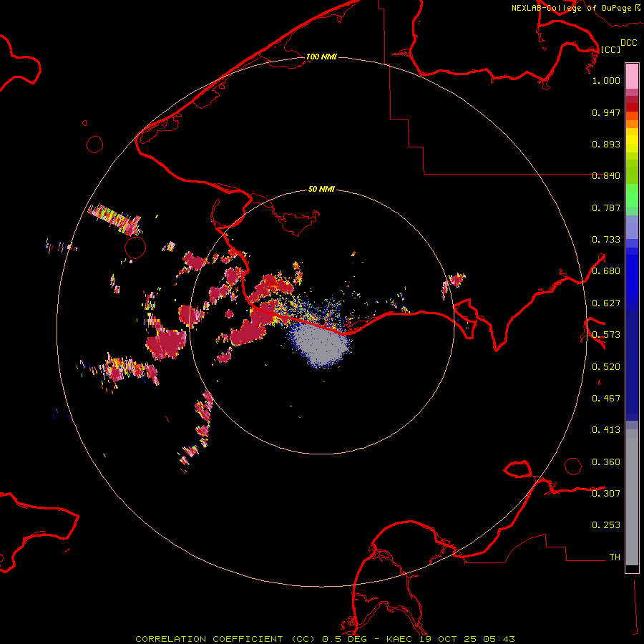
Task: Click the 0.253 color scale value
Action: click(x=606, y=525)
